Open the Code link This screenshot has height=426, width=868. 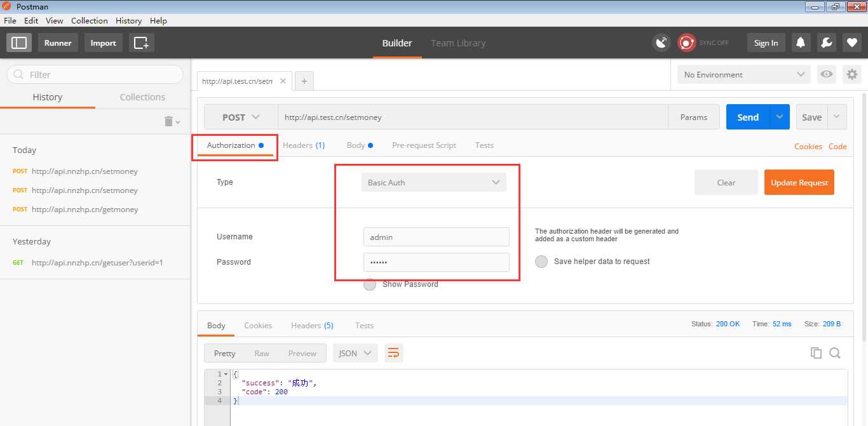pyautogui.click(x=837, y=147)
